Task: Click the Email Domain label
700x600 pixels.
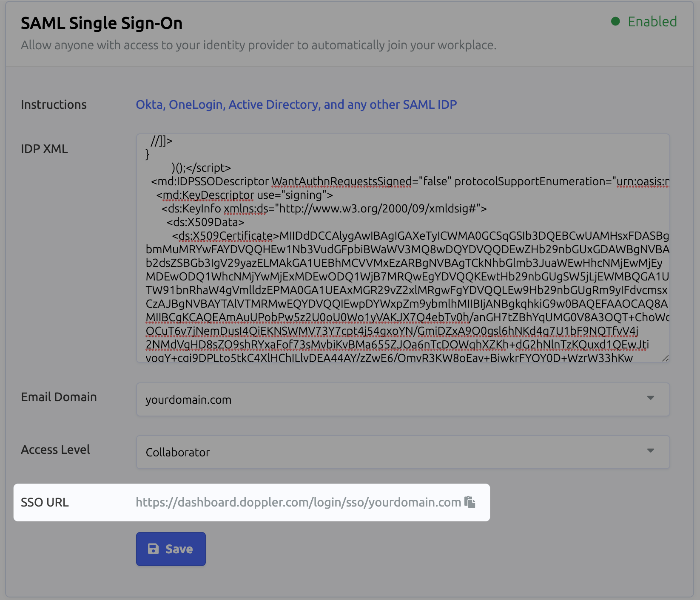Action: pyautogui.click(x=59, y=397)
